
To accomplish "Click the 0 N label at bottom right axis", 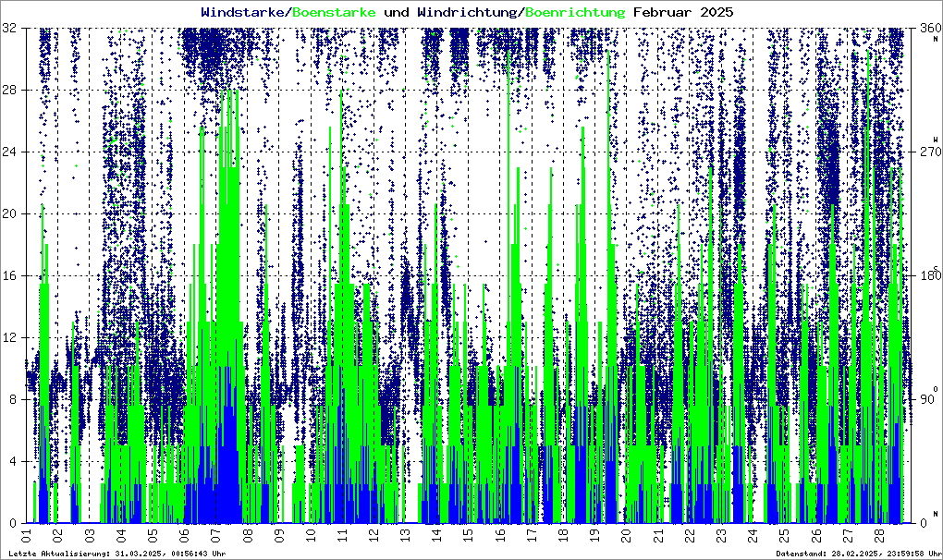I will 929,519.
